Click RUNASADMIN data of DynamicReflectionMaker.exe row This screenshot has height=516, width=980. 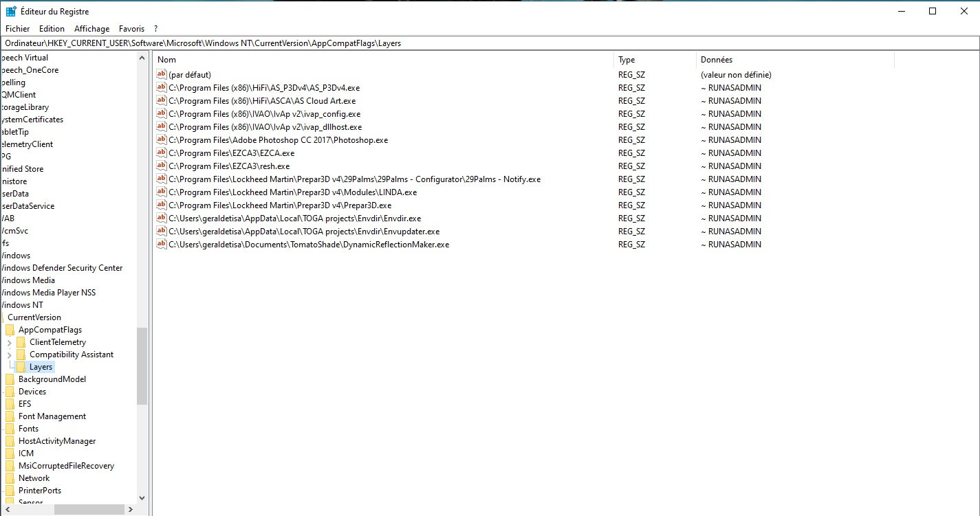tap(731, 244)
